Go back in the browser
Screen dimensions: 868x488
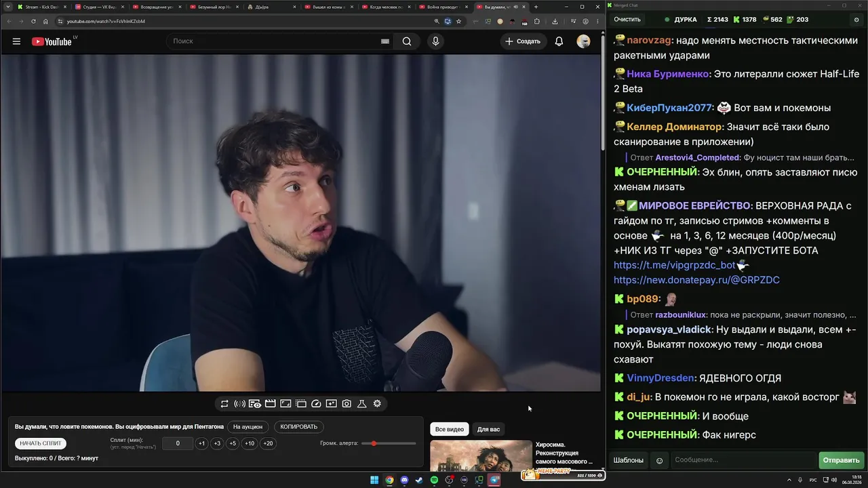[x=9, y=21]
